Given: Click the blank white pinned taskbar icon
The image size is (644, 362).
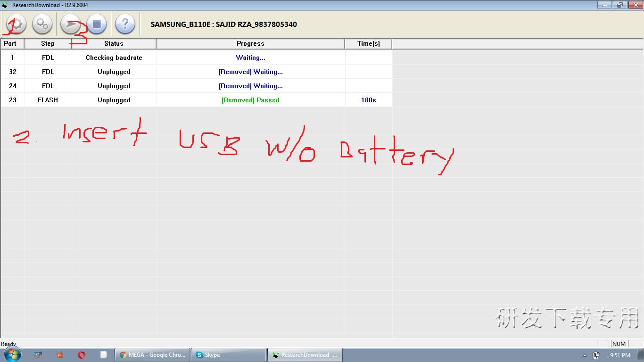Looking at the screenshot, I should (x=103, y=355).
